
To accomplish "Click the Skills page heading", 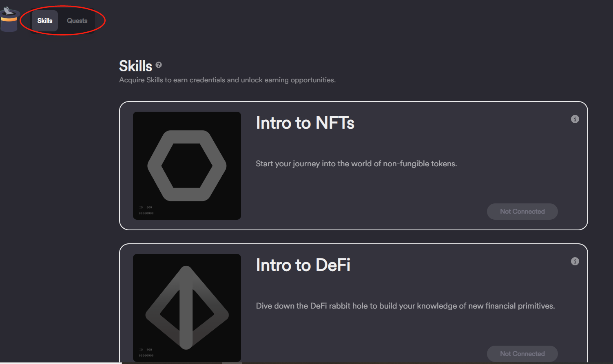I will [135, 66].
